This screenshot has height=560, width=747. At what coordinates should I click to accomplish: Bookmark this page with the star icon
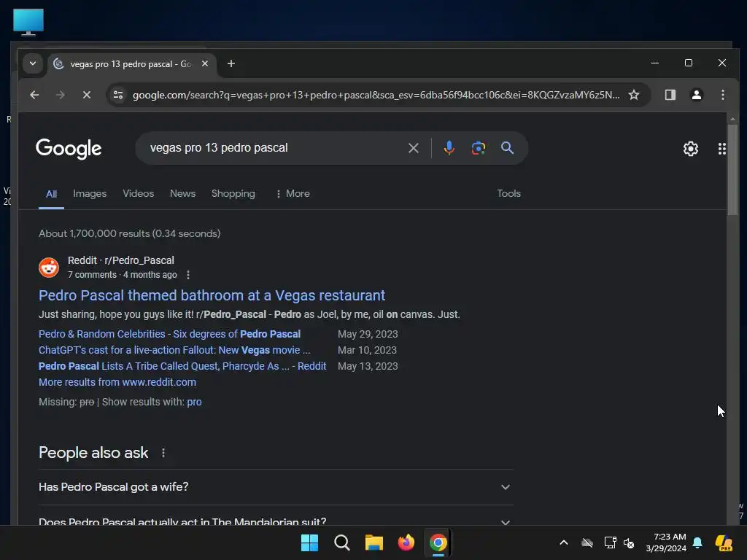634,95
